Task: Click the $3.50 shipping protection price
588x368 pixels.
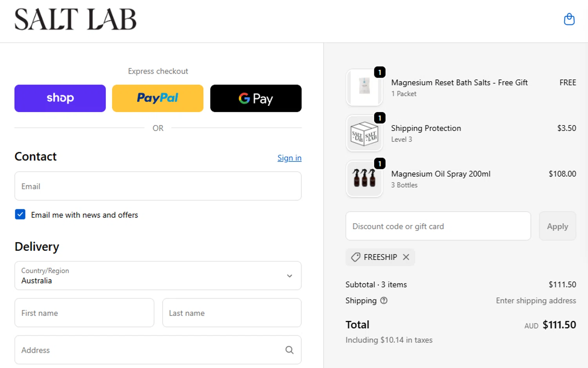Action: point(566,128)
